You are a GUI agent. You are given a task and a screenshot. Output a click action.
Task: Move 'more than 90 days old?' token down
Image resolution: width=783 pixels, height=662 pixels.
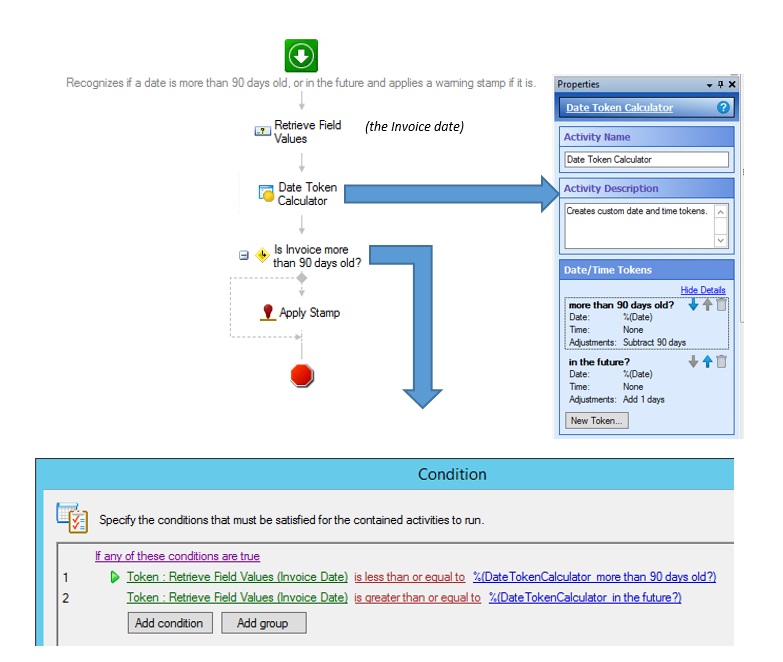[693, 305]
